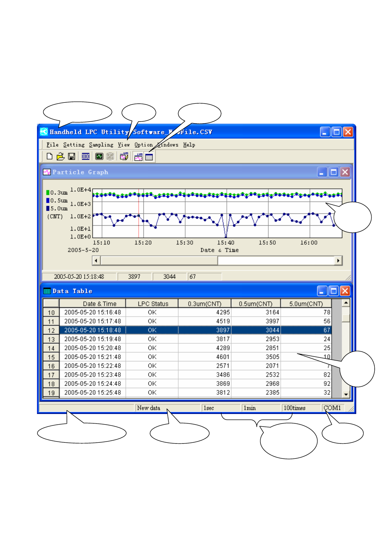Open the Help menu
This screenshot has width=392, height=555.
point(189,145)
